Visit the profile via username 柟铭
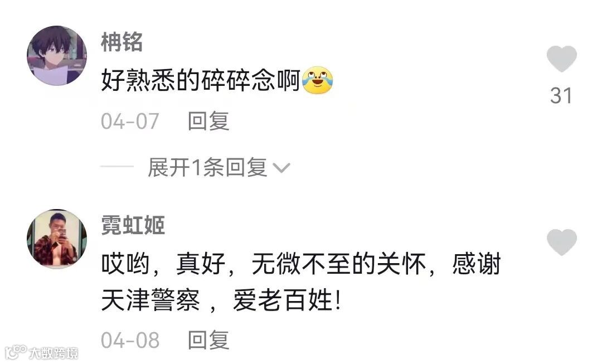602x364 pixels. [x=122, y=41]
